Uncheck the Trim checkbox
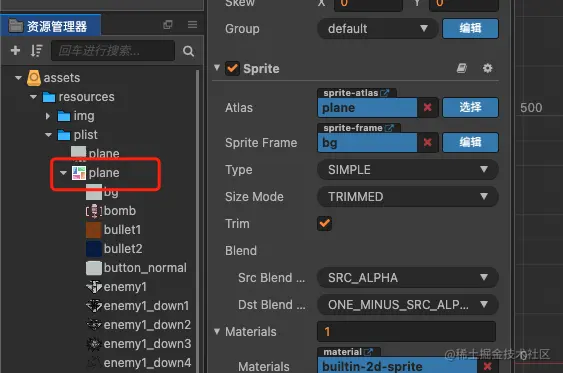 pyautogui.click(x=324, y=223)
